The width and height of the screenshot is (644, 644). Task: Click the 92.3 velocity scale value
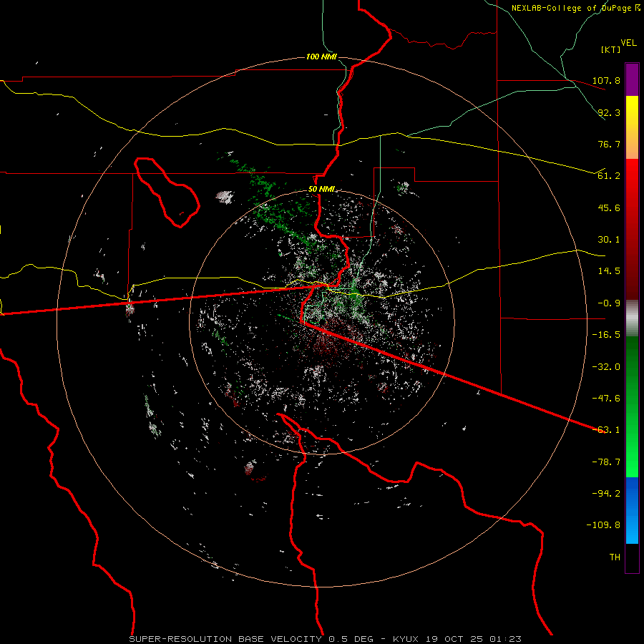[x=609, y=112]
